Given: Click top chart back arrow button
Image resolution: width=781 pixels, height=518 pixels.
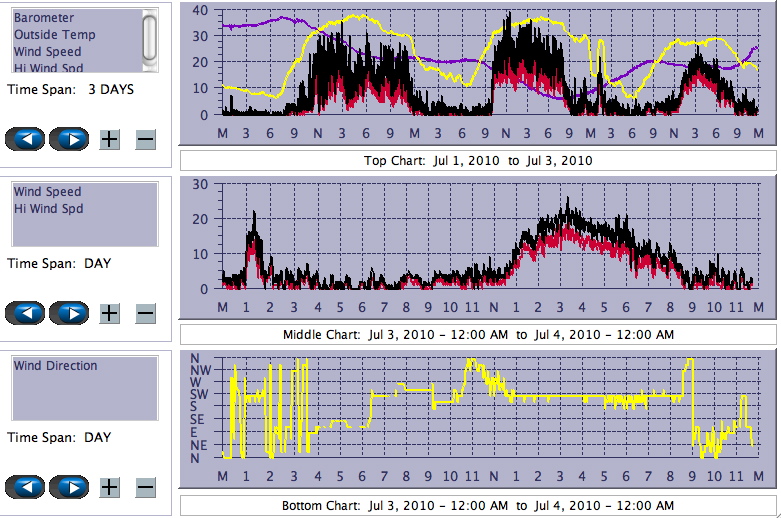Looking at the screenshot, I should click(25, 139).
